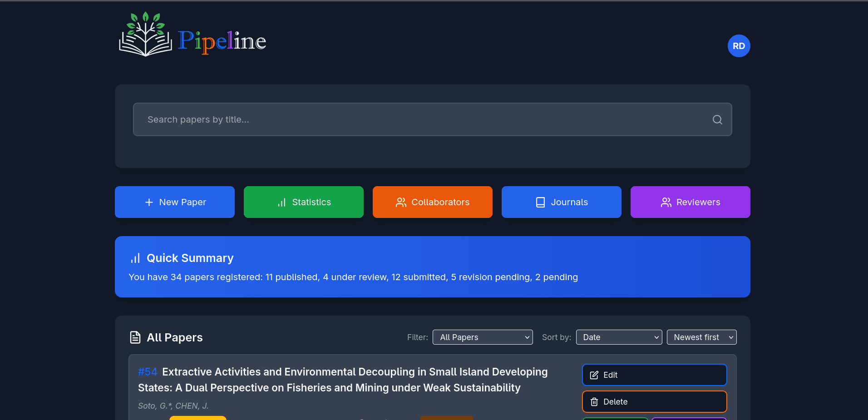The width and height of the screenshot is (868, 420).
Task: Click the pencil icon on the Edit button
Action: [594, 375]
